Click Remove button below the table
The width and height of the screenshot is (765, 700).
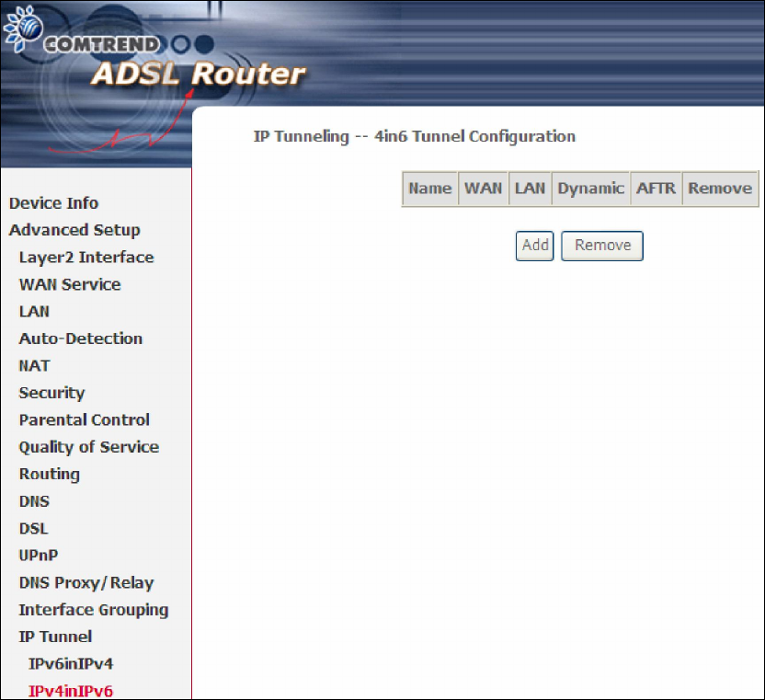[602, 246]
